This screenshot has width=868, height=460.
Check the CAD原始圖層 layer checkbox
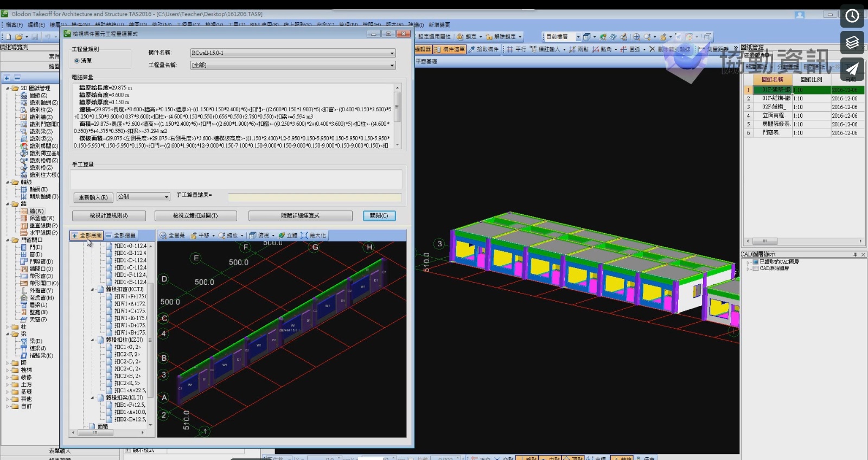755,269
